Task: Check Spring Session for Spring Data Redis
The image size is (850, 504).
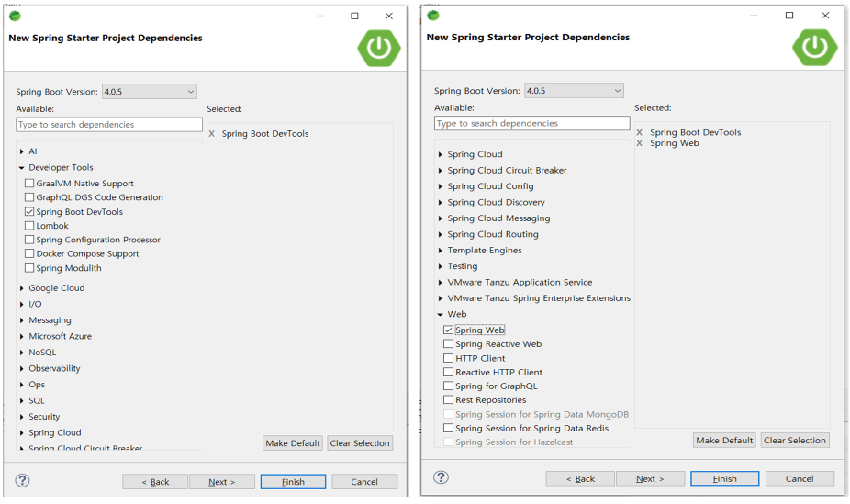Action: pyautogui.click(x=448, y=428)
